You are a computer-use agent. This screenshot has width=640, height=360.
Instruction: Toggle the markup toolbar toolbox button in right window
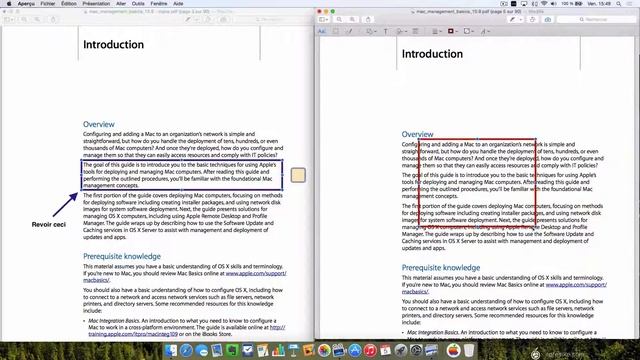(548, 19)
